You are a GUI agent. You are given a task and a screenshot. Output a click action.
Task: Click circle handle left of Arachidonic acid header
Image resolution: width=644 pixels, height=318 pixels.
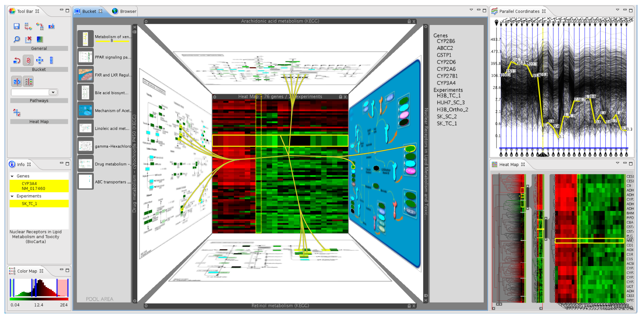pos(146,21)
